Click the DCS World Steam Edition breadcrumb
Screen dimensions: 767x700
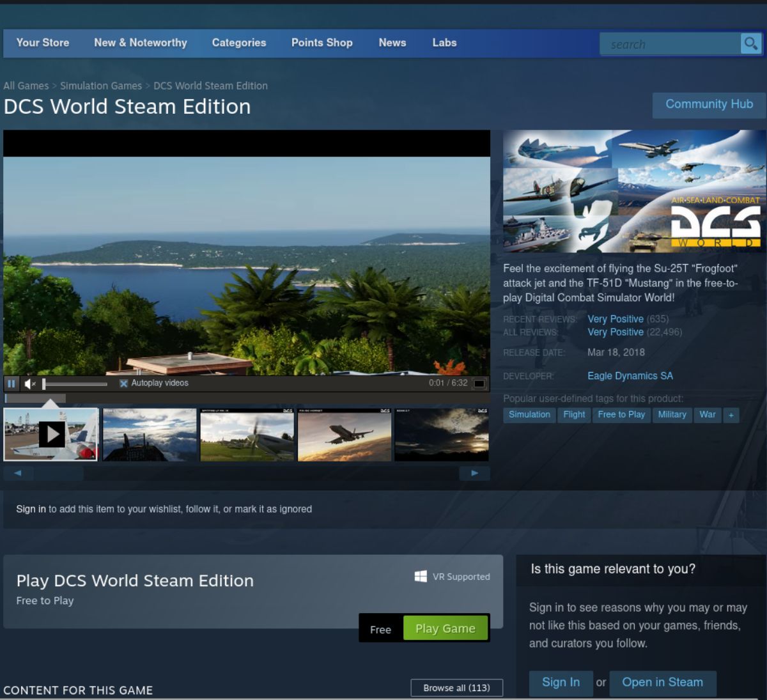coord(210,86)
